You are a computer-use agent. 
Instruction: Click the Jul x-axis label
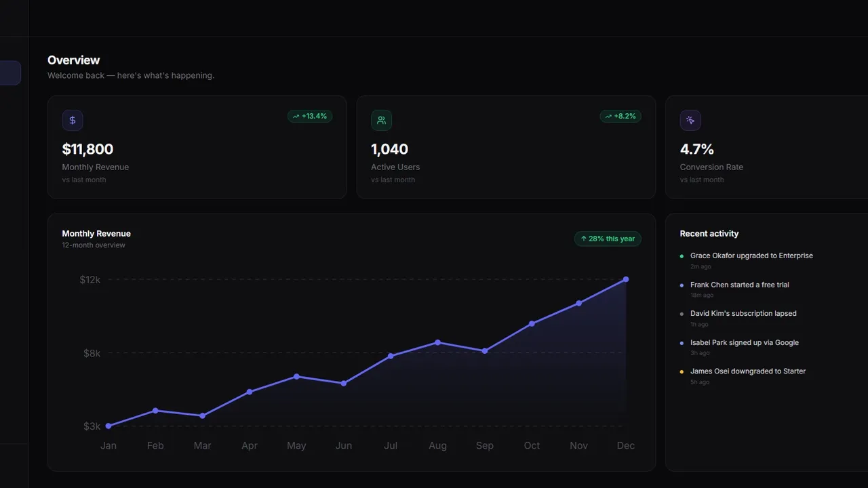(x=391, y=446)
